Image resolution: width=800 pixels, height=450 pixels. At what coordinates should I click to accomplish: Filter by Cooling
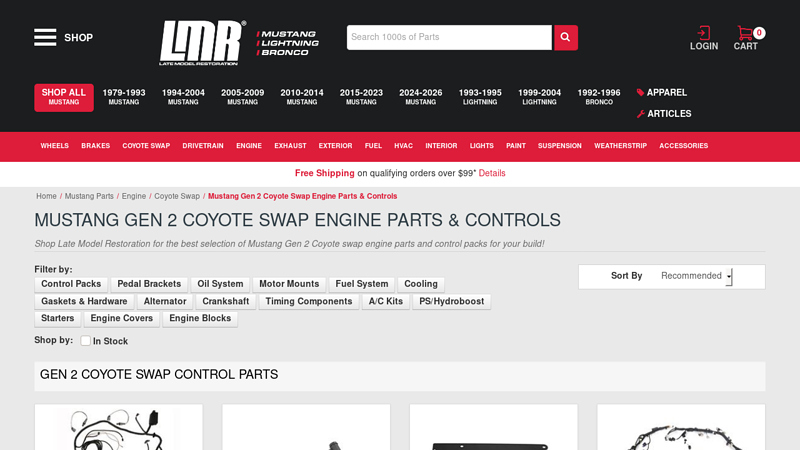coord(421,284)
